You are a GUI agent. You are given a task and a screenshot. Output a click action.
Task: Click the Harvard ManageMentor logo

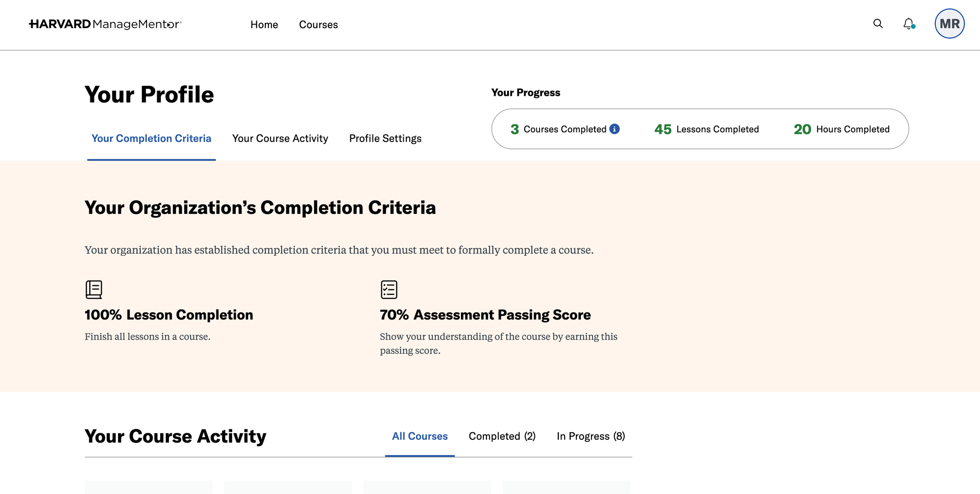pos(106,23)
